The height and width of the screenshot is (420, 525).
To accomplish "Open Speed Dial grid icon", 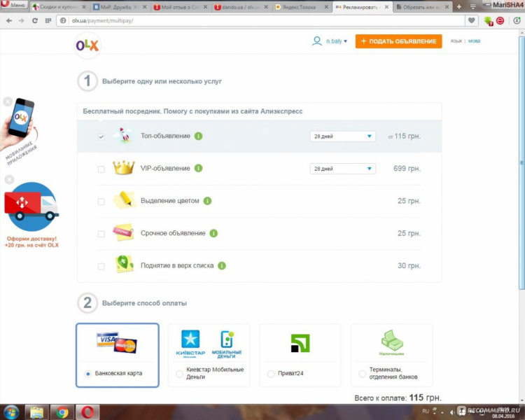I will 48,21.
